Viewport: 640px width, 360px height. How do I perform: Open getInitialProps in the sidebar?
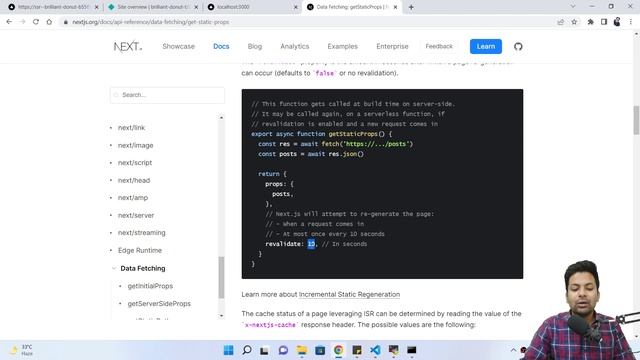150,286
